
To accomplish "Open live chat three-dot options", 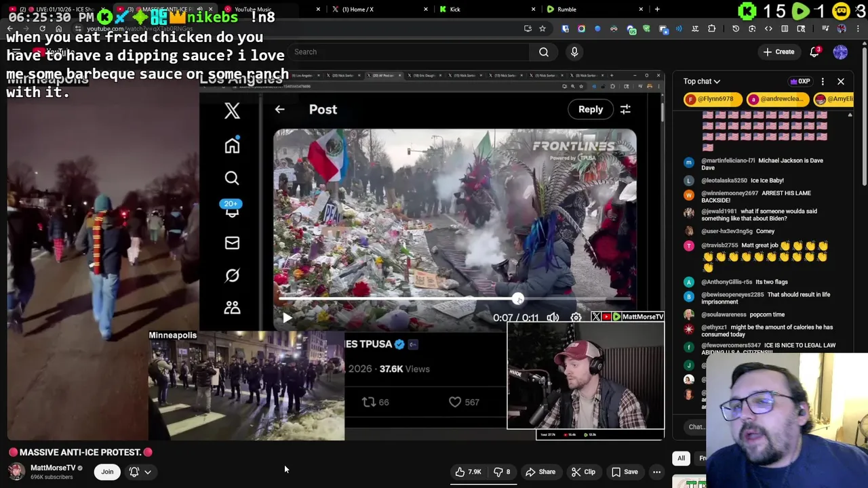I will (x=823, y=81).
